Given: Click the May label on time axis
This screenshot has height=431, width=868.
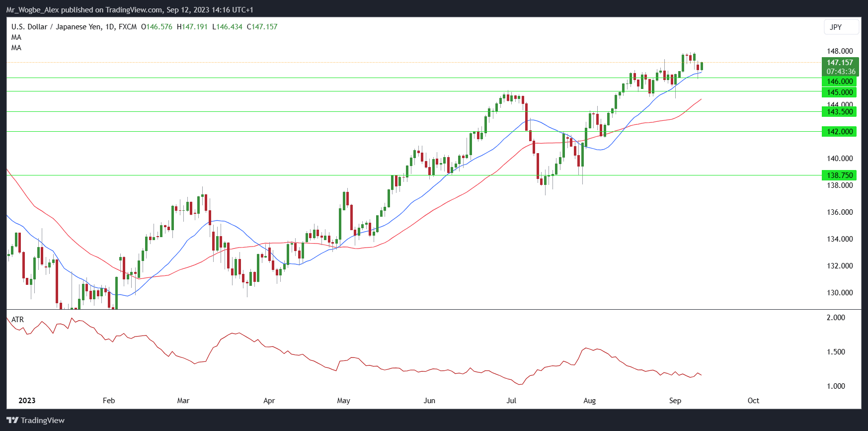Looking at the screenshot, I should (x=344, y=401).
